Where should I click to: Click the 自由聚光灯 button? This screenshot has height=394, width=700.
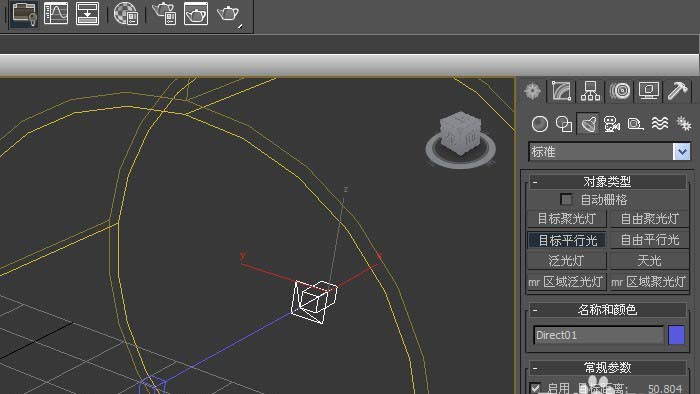(x=650, y=219)
